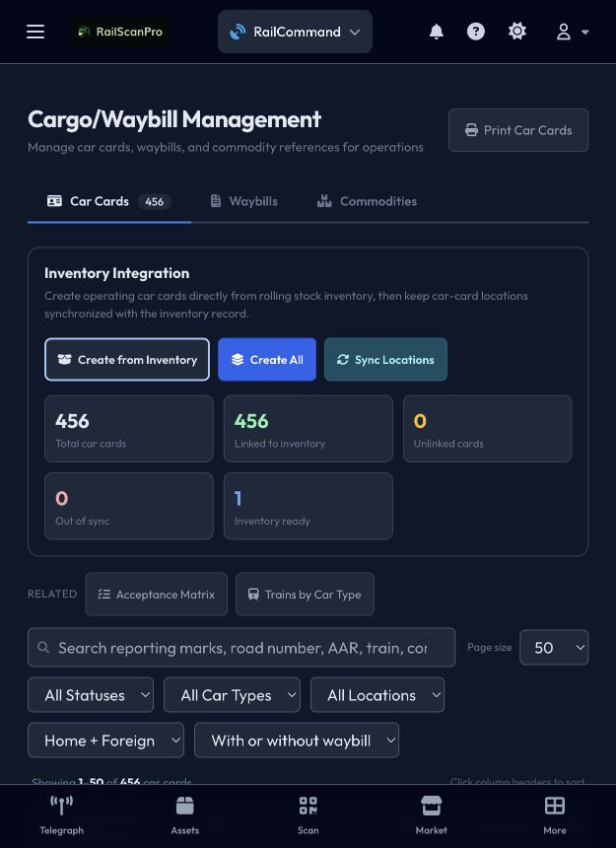Open Trains by Car Type
Image resolution: width=616 pixels, height=848 pixels.
coord(305,594)
